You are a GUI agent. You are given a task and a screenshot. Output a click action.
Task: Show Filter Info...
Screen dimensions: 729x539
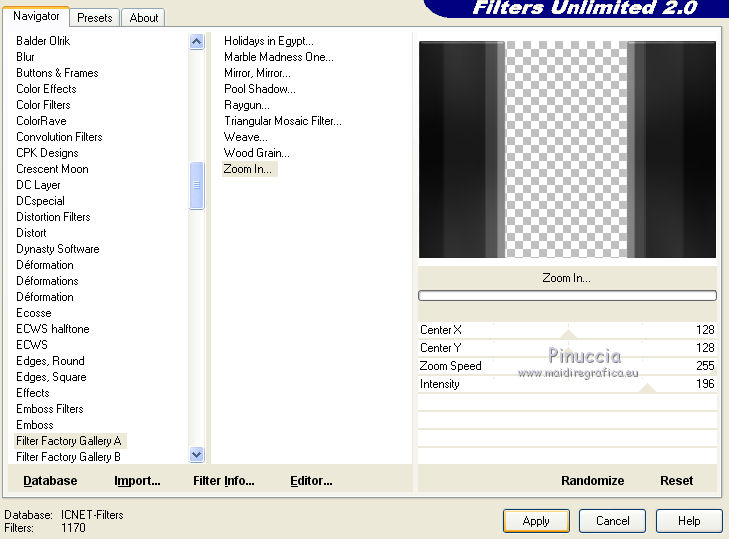224,480
